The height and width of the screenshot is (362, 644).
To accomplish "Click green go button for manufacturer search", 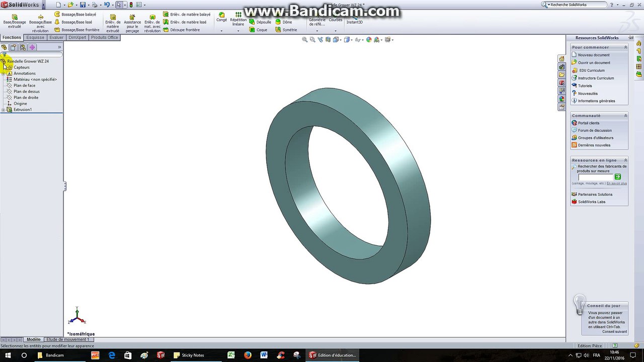I will point(618,176).
